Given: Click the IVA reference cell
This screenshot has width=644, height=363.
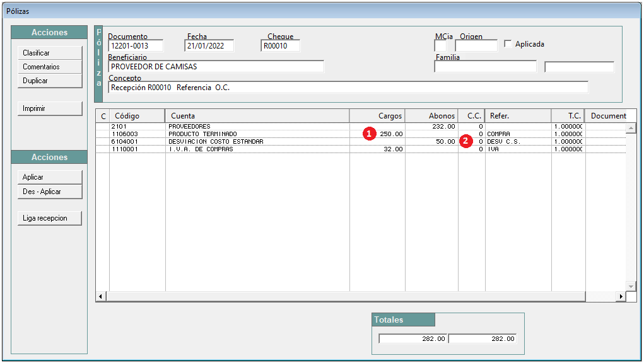Looking at the screenshot, I should 493,149.
